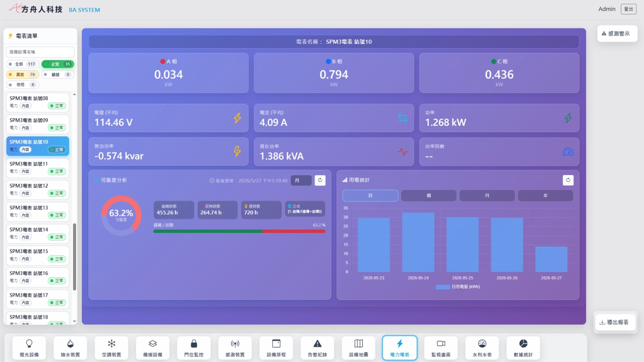Filter meter list by 異常 status
Image resolution: width=644 pixels, height=362 pixels.
23,75
